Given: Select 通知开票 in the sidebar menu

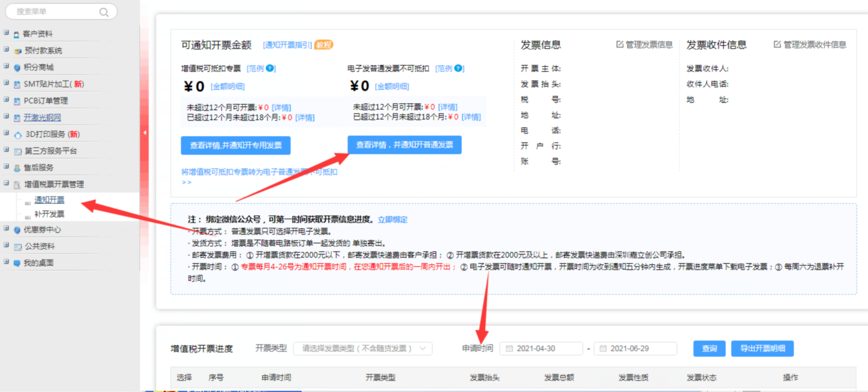Looking at the screenshot, I should point(49,200).
